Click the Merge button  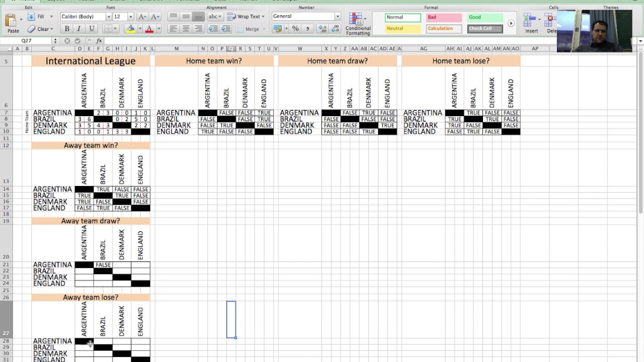pos(248,29)
